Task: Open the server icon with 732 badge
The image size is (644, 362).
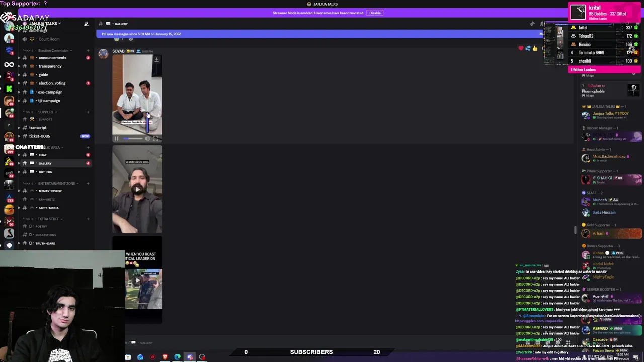Action: point(9,197)
